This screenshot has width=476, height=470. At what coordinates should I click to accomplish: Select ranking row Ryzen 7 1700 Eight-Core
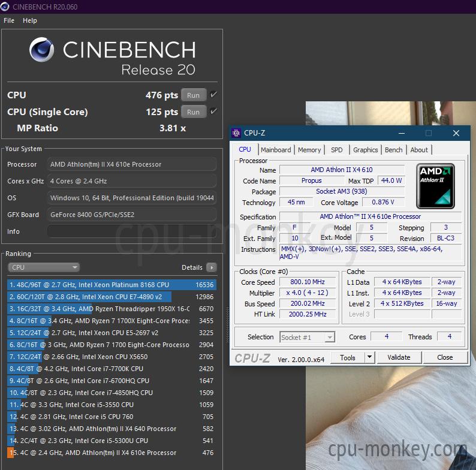click(x=112, y=345)
